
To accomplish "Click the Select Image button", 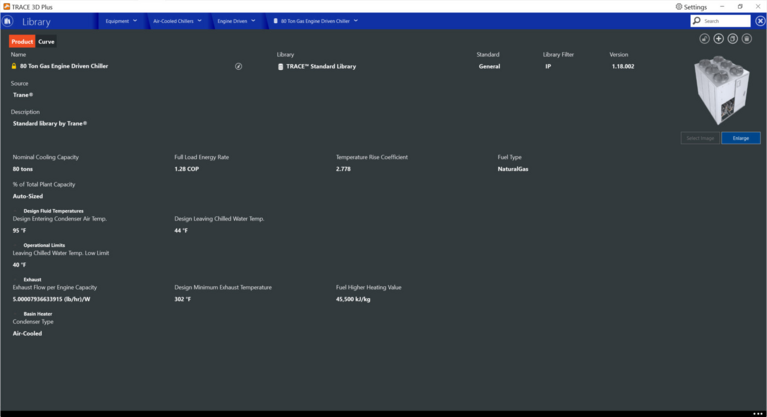I will coord(700,138).
